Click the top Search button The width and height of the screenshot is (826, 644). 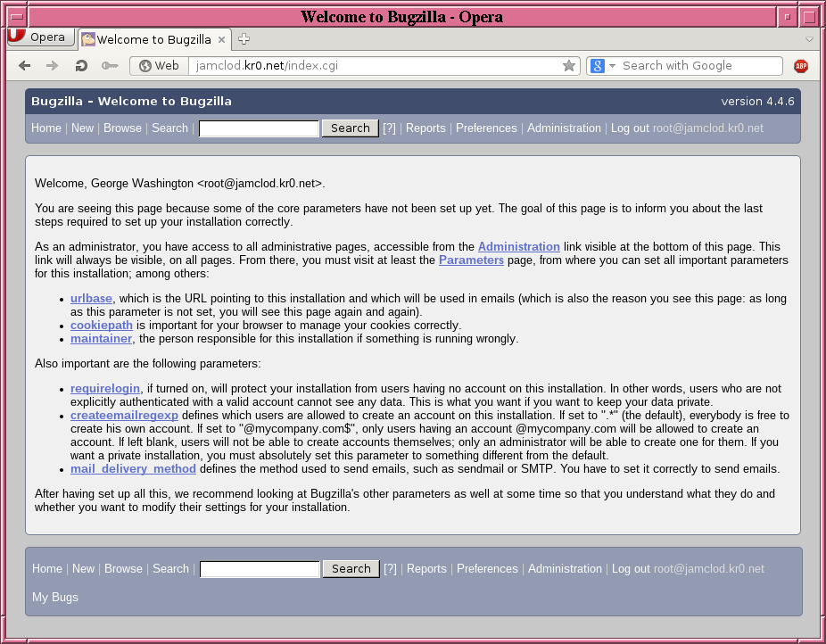[350, 128]
